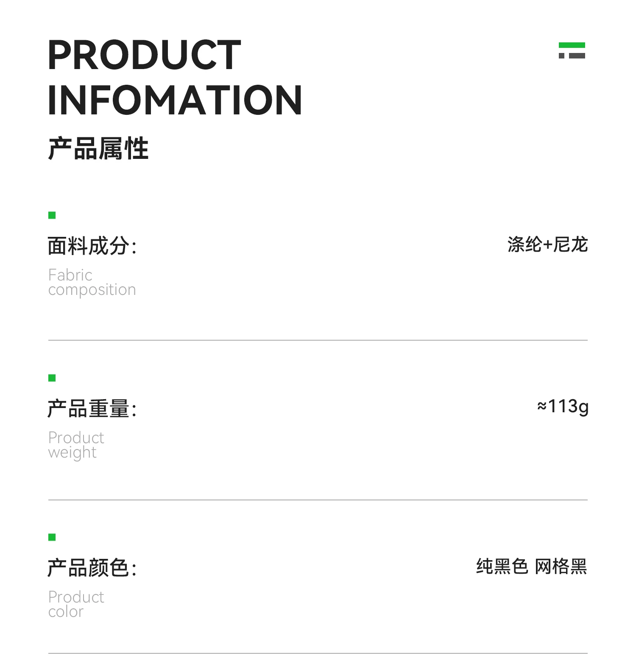Click the 产品颜色 label
The width and height of the screenshot is (636, 672).
[x=92, y=568]
